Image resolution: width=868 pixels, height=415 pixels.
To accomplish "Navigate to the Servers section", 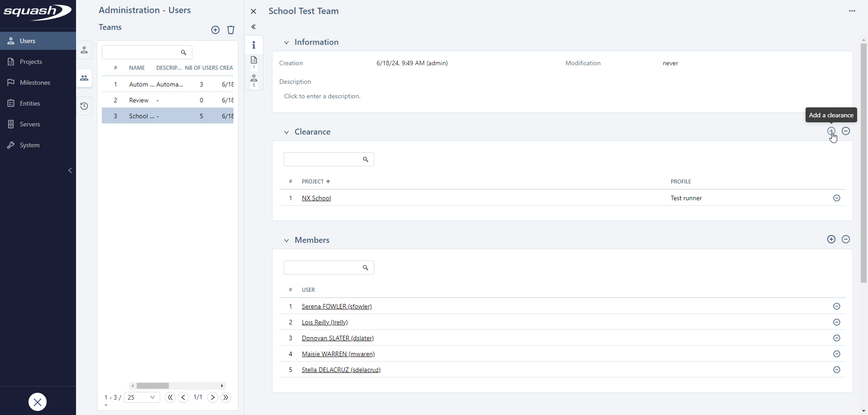I will tap(30, 124).
